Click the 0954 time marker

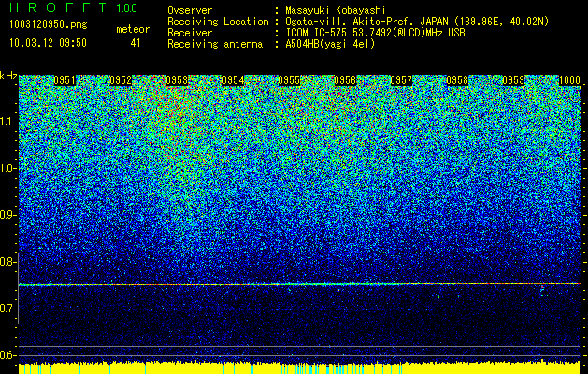[233, 80]
